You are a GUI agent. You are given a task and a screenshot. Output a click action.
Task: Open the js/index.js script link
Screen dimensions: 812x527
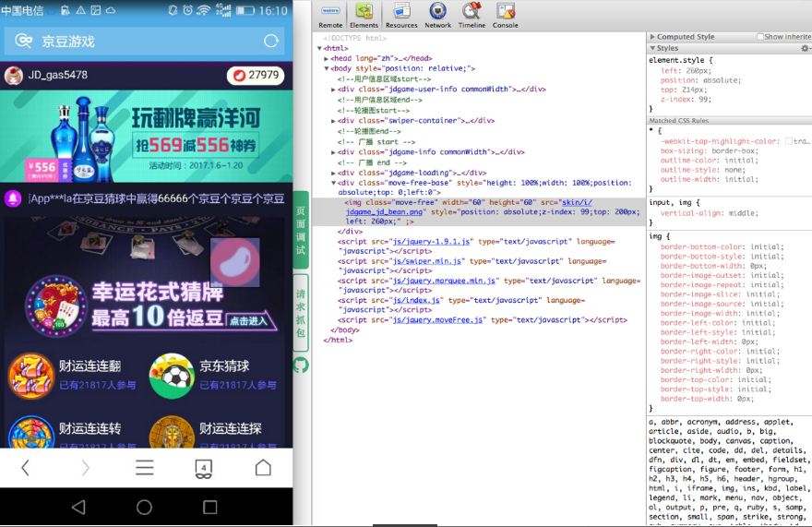416,301
